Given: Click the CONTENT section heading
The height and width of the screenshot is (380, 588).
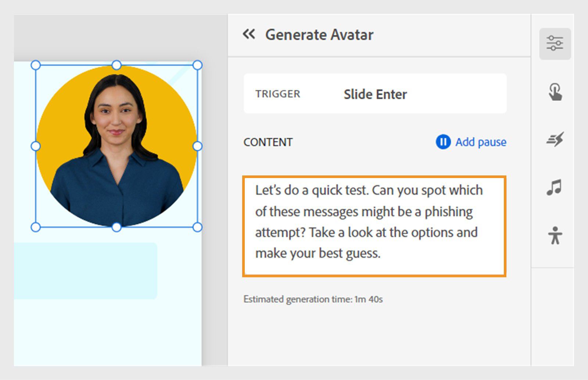Looking at the screenshot, I should (x=268, y=142).
